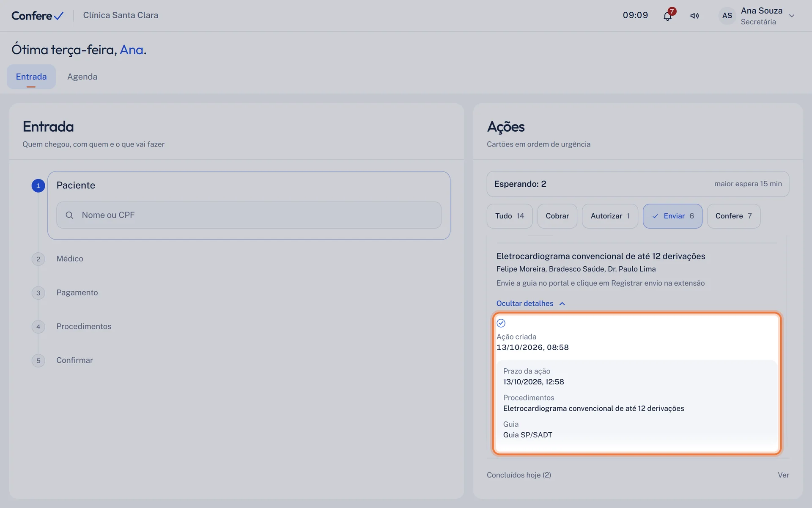The width and height of the screenshot is (812, 508).
Task: Filter actions by Autorizar 1
Action: pyautogui.click(x=610, y=216)
